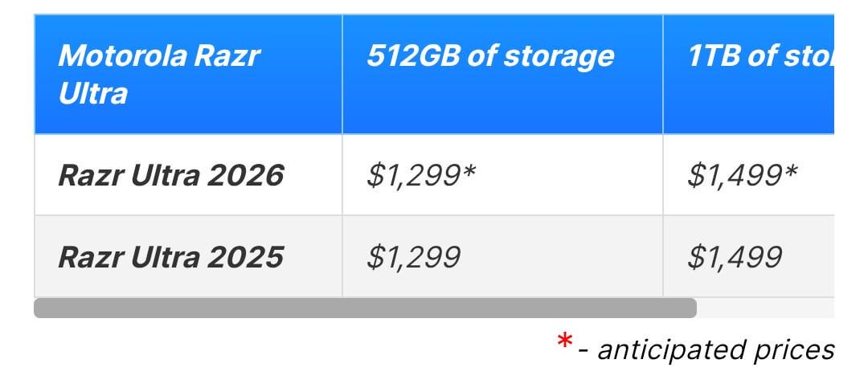Select the "512GB of storage" column header

[x=490, y=56]
